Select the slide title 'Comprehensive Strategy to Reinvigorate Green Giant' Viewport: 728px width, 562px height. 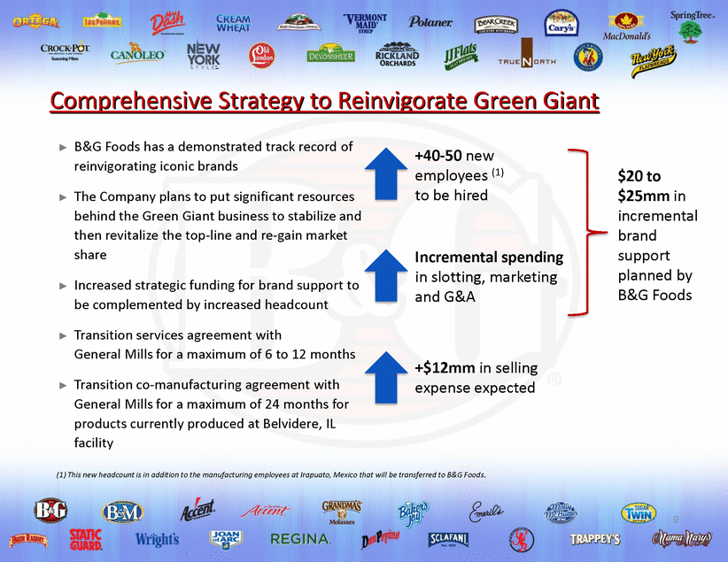[324, 101]
